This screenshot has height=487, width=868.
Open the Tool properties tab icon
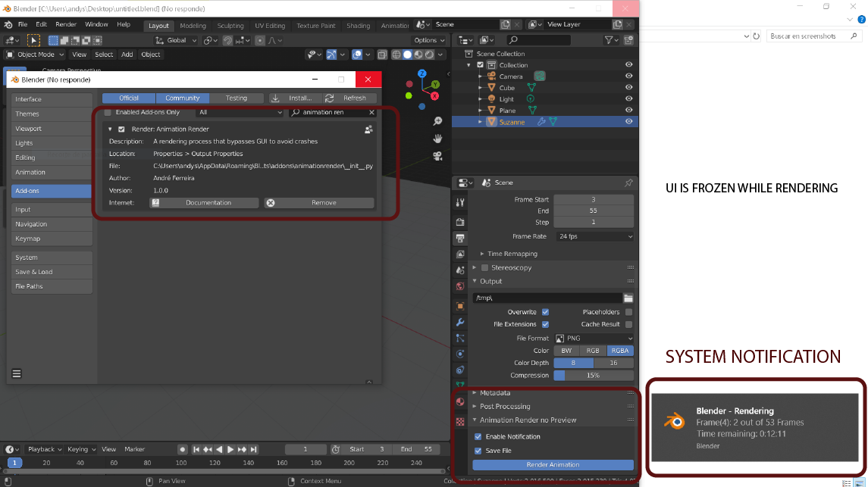tap(460, 202)
